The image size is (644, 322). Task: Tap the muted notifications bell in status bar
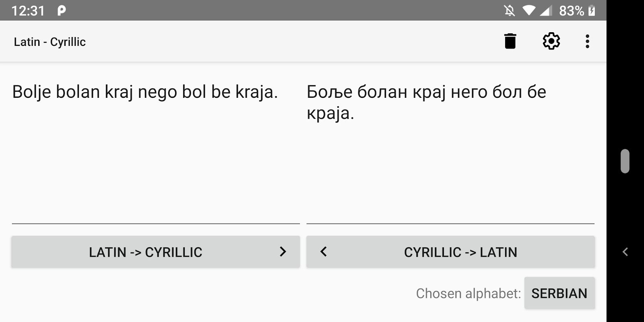pyautogui.click(x=510, y=10)
